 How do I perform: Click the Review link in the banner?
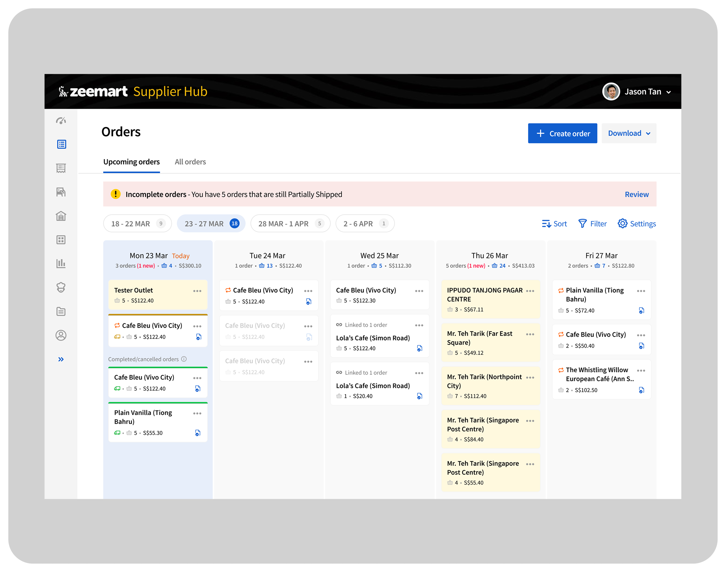pos(637,195)
